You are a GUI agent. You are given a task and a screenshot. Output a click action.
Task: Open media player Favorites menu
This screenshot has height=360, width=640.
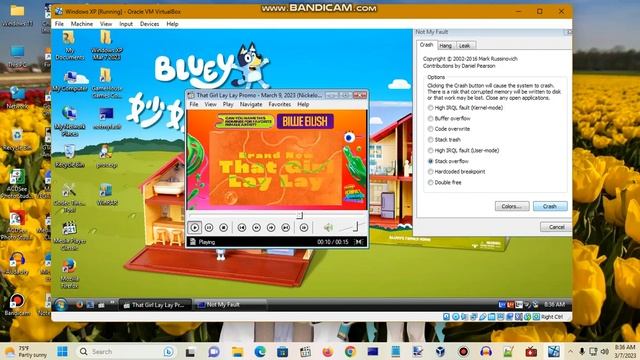tap(280, 104)
